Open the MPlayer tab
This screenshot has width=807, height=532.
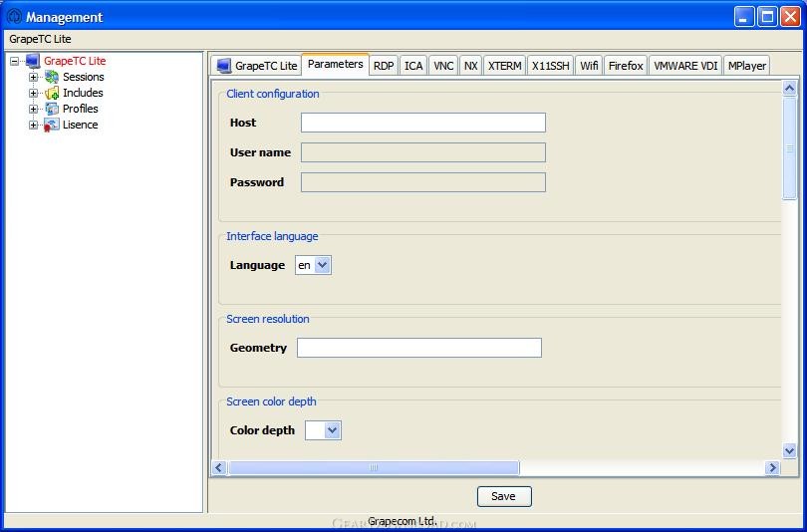click(x=747, y=66)
